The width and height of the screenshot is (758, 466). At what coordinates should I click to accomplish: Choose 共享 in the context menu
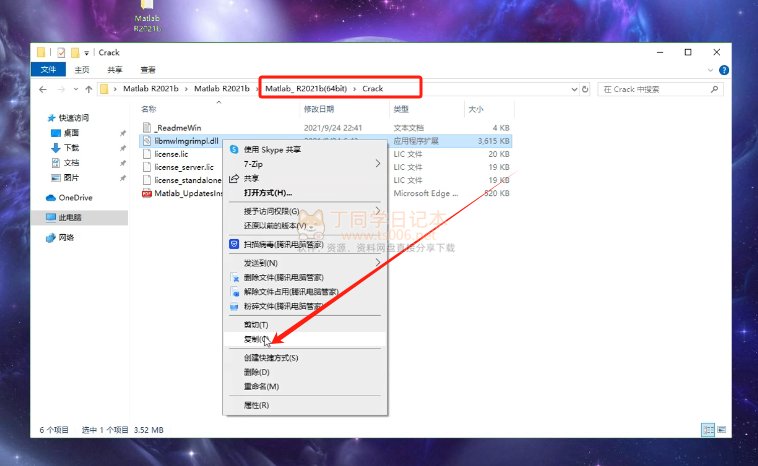point(305,178)
